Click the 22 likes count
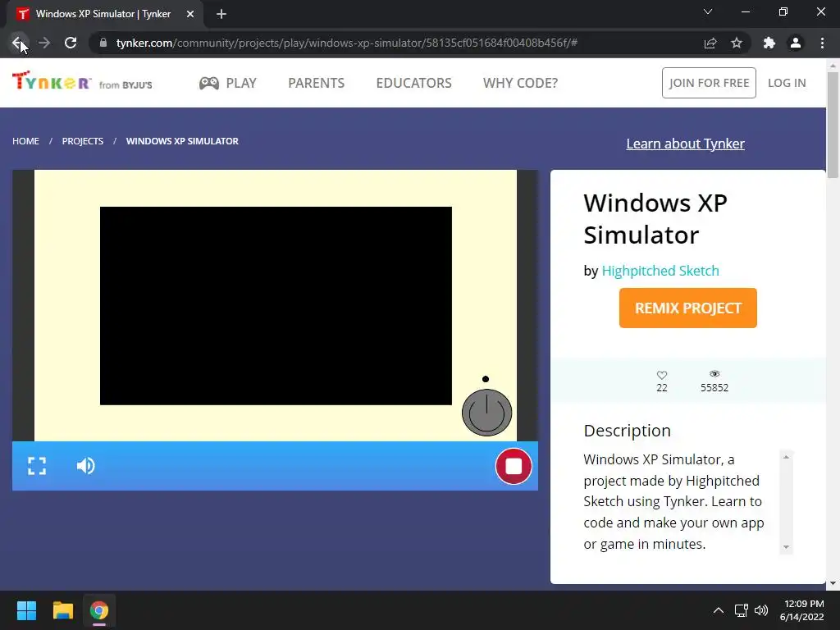The height and width of the screenshot is (630, 840). click(662, 387)
